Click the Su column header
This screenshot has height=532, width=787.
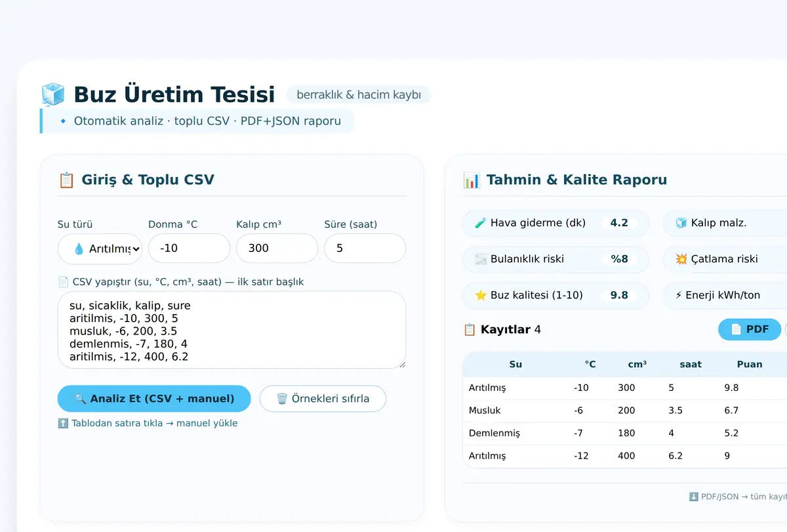pos(515,364)
